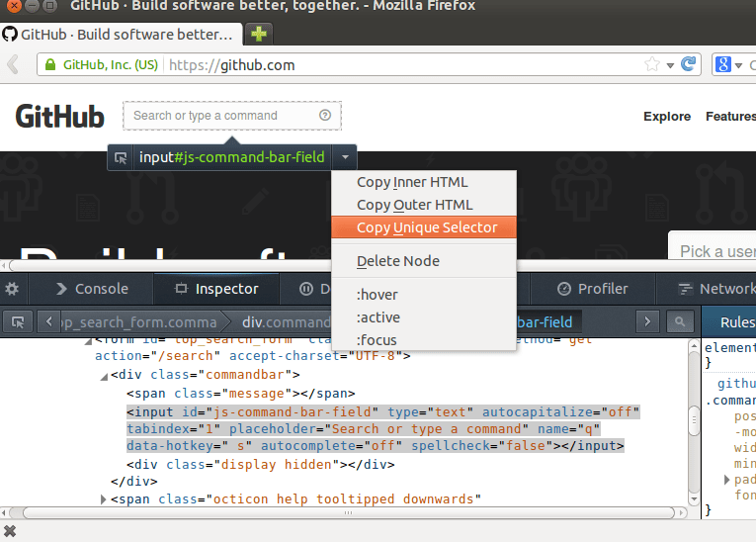Select the input id js-command-bar-field node

383,428
